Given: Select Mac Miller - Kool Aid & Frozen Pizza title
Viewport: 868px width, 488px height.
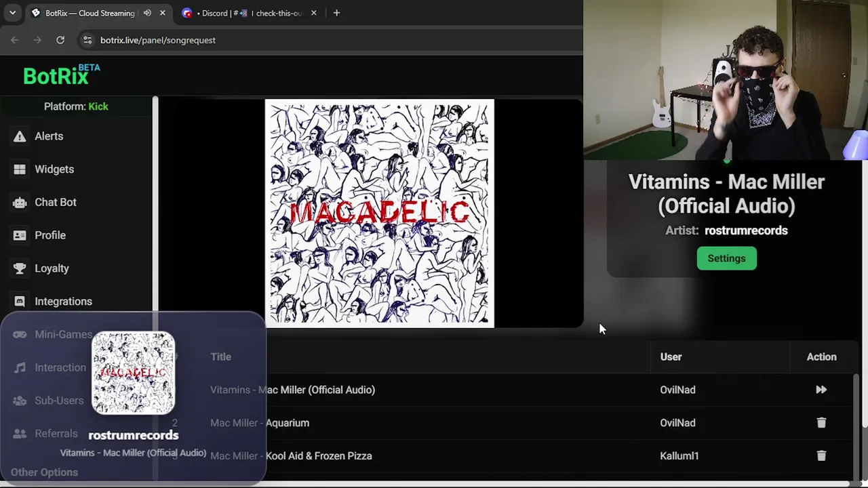Looking at the screenshot, I should [291, 456].
